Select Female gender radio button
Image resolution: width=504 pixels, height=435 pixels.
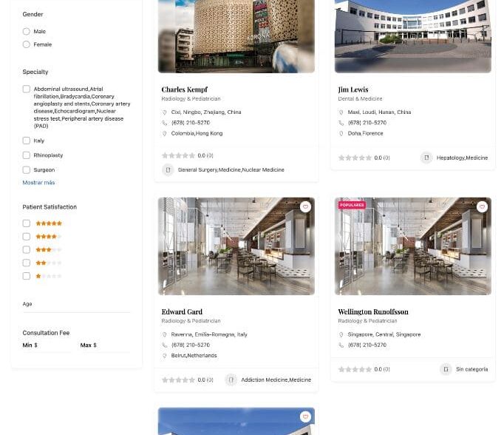27,44
